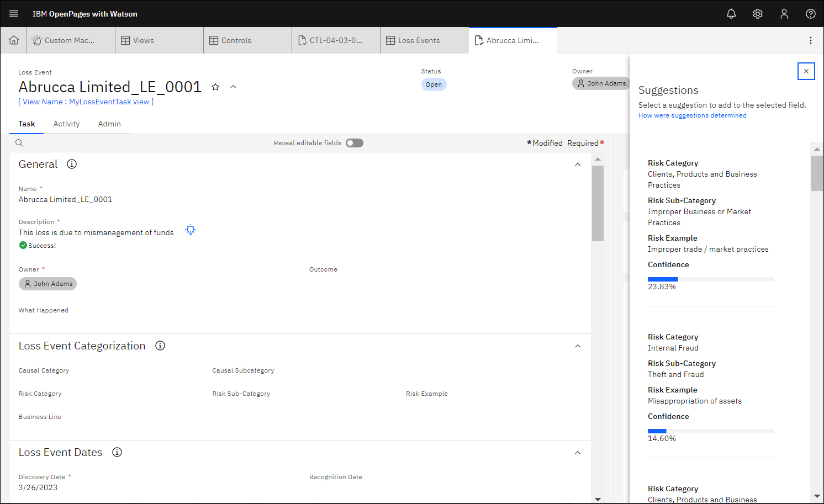Switch to the Activity tab
824x504 pixels.
point(66,124)
